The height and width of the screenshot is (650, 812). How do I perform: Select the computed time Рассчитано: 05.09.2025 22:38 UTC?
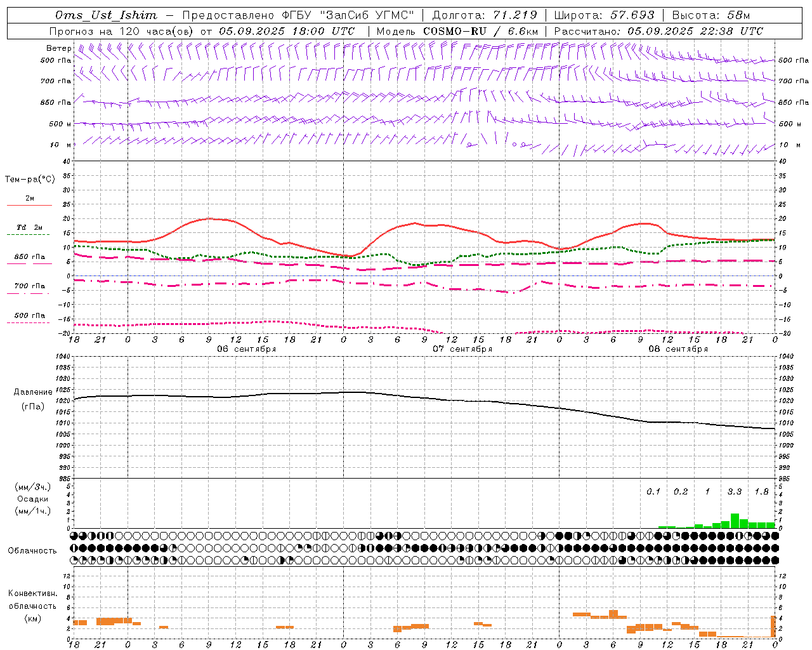click(x=658, y=31)
